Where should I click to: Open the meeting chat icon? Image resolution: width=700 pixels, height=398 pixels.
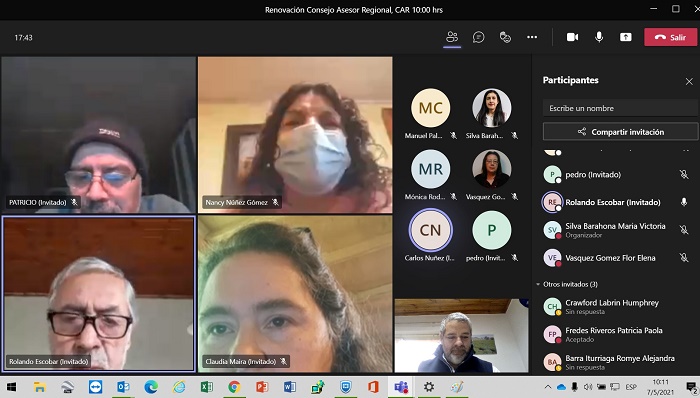click(479, 37)
